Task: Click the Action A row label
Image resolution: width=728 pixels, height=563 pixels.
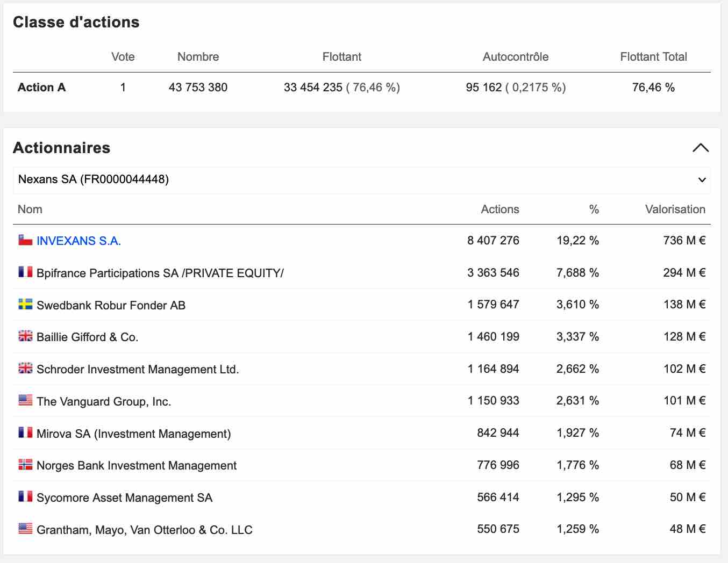Action: pyautogui.click(x=41, y=87)
